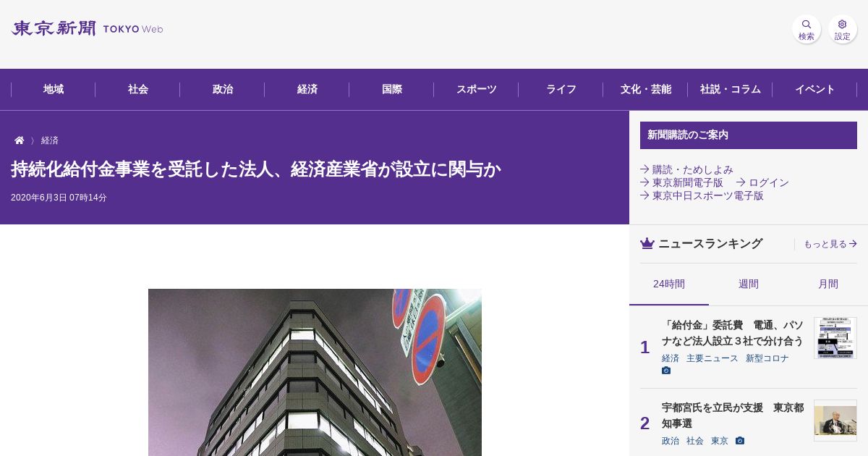868x456 pixels.
Task: Select the 24時間 ranking tab
Action: click(669, 284)
